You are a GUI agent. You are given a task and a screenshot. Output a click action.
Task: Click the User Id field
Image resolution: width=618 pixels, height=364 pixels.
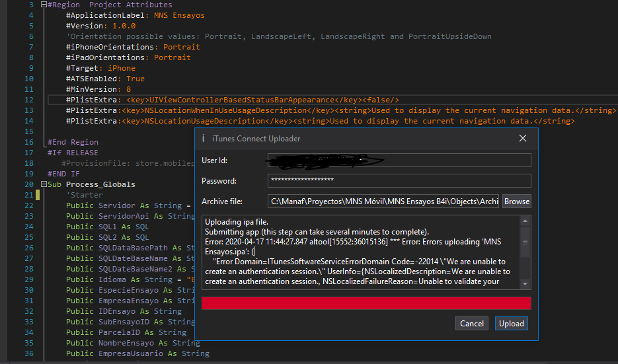click(399, 161)
